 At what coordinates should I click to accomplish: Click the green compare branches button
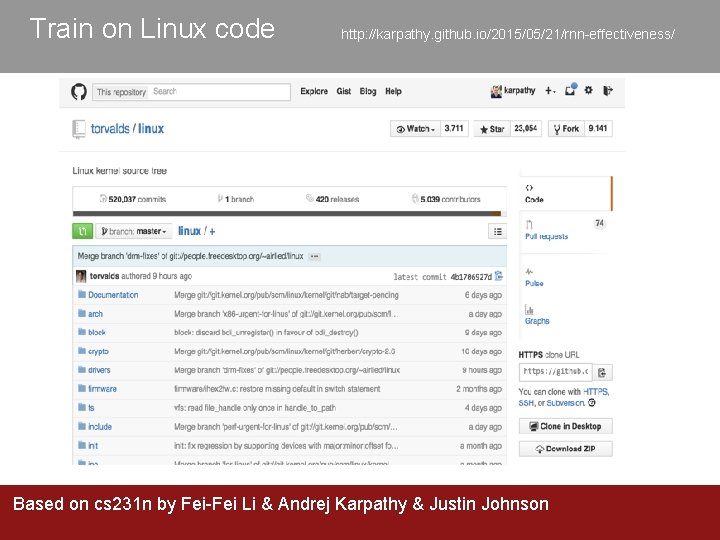83,231
